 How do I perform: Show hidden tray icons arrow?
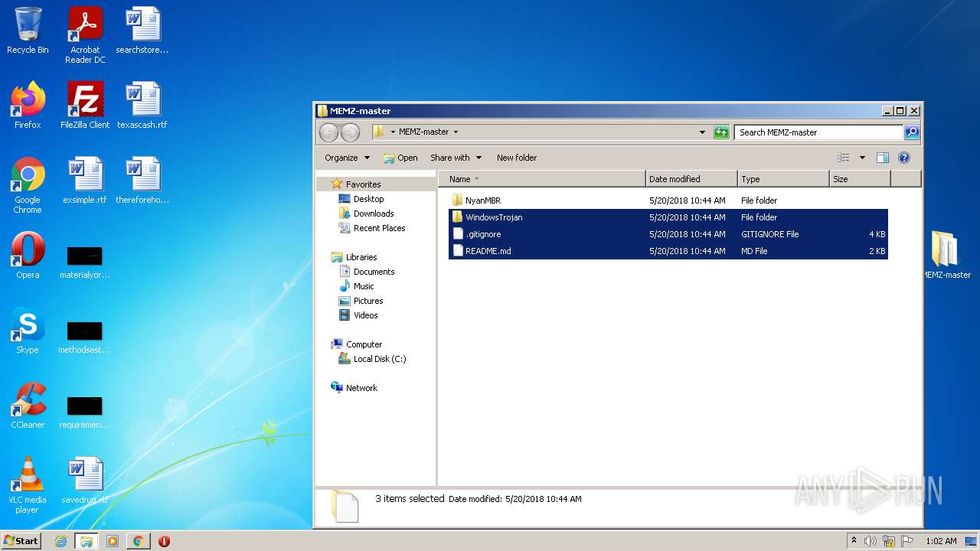tap(854, 541)
